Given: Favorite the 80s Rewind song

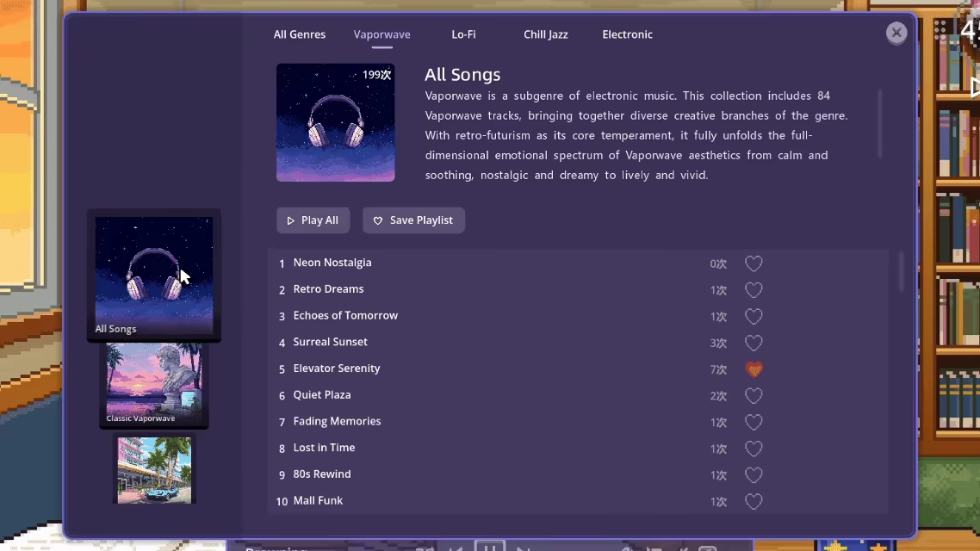Looking at the screenshot, I should tap(754, 474).
